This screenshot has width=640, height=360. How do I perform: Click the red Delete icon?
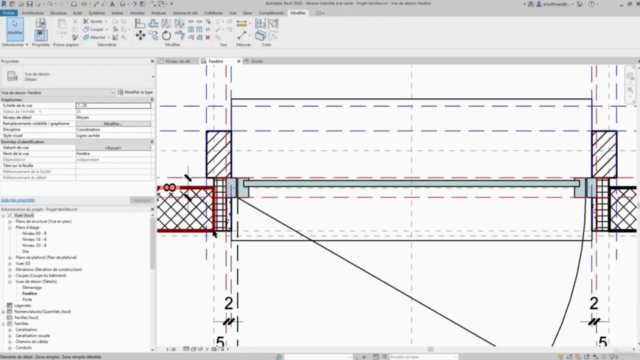pos(208,38)
